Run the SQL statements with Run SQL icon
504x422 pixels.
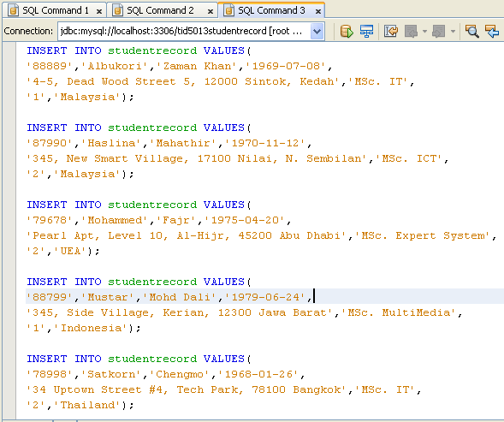point(347,31)
